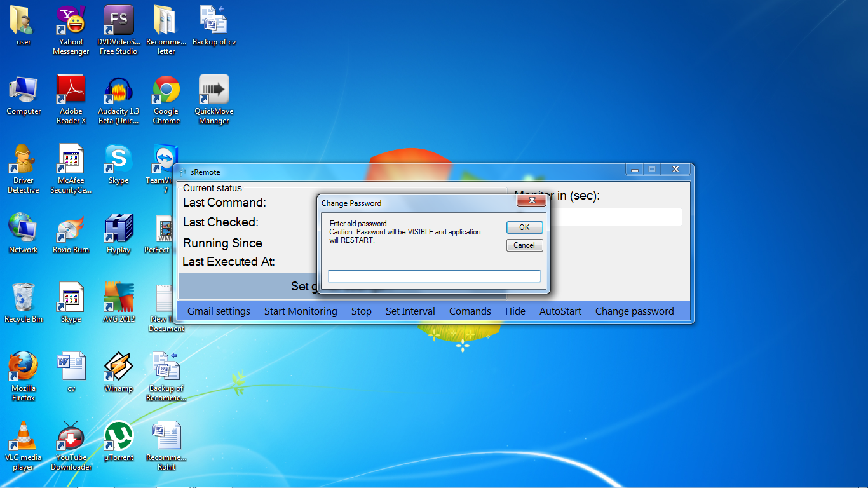Viewport: 868px width, 488px height.
Task: Click the "Current status" group label
Action: 212,188
